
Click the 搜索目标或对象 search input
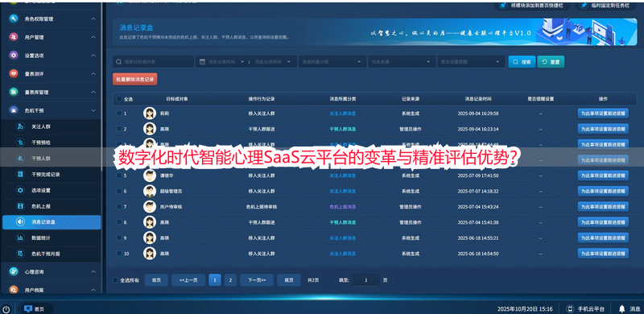coord(153,62)
